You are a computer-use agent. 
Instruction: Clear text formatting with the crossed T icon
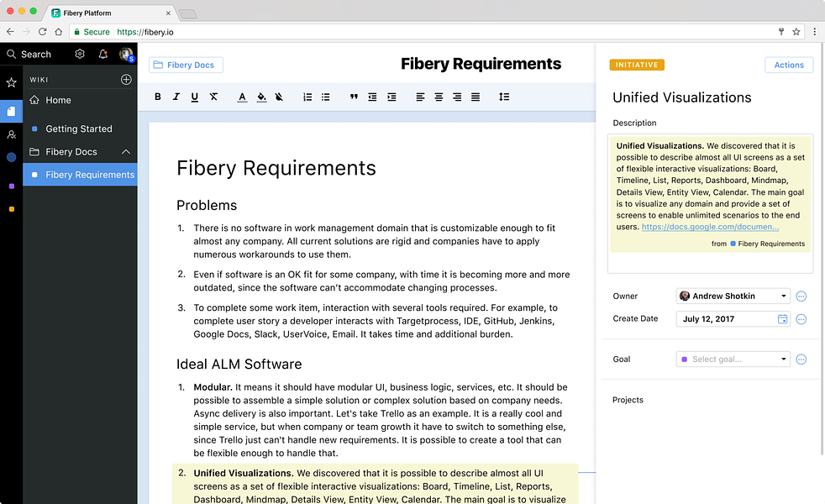213,97
